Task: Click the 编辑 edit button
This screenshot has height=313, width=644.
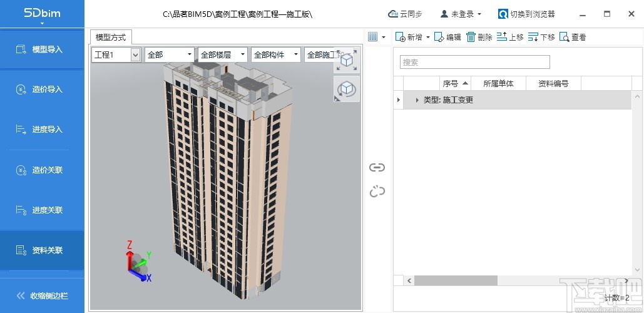Action: click(x=447, y=38)
